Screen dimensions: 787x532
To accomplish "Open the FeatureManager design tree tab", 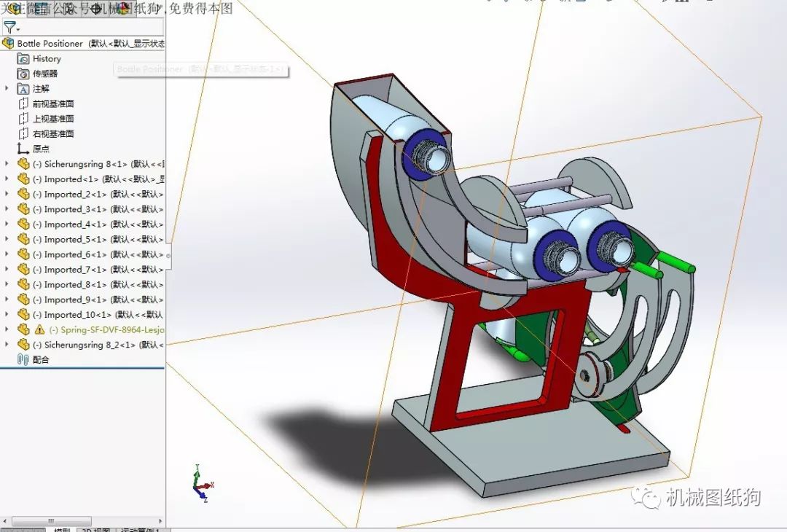I will pyautogui.click(x=14, y=9).
